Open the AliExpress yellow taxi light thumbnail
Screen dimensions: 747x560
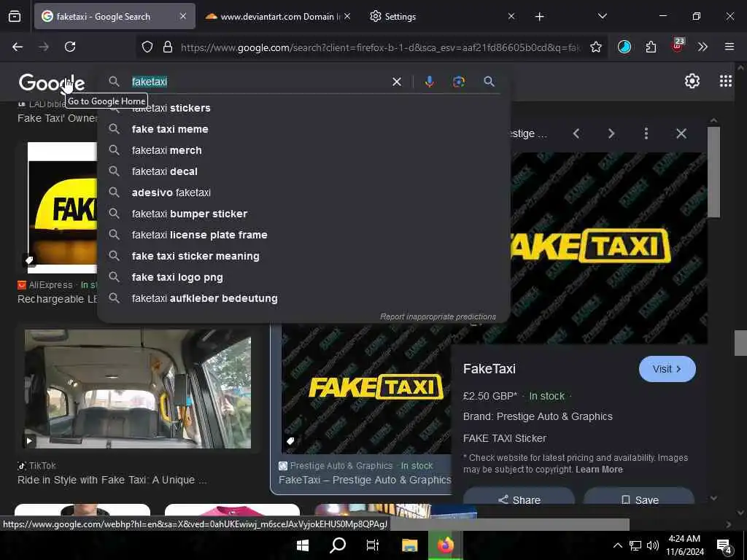[62, 208]
